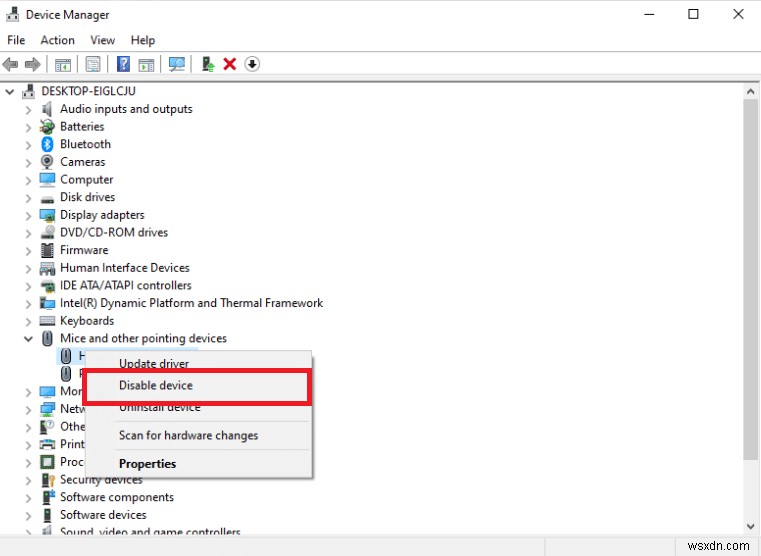761x556 pixels.
Task: Click the IDE ATA/ATAPI controllers icon
Action: pyautogui.click(x=47, y=286)
